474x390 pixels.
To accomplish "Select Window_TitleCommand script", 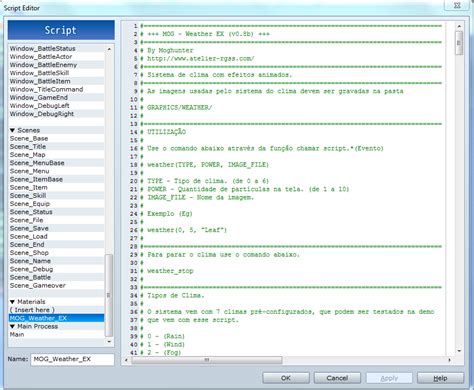I will point(57,89).
